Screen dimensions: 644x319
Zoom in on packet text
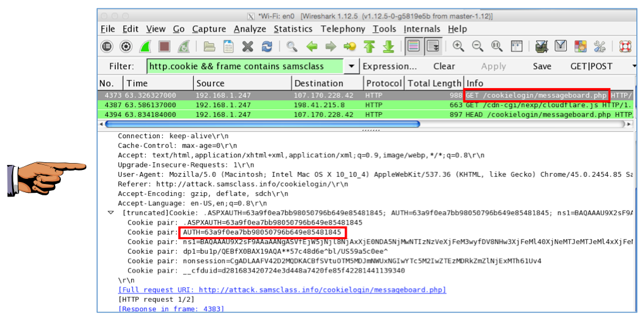pyautogui.click(x=458, y=46)
